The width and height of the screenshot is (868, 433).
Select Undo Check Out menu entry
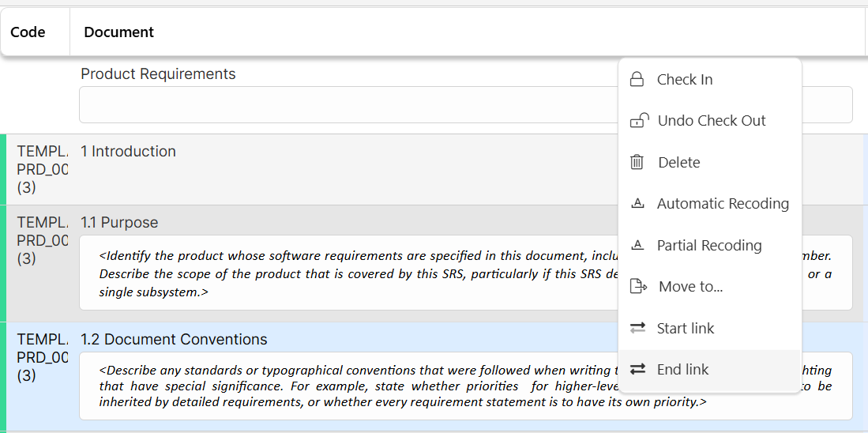pyautogui.click(x=712, y=121)
